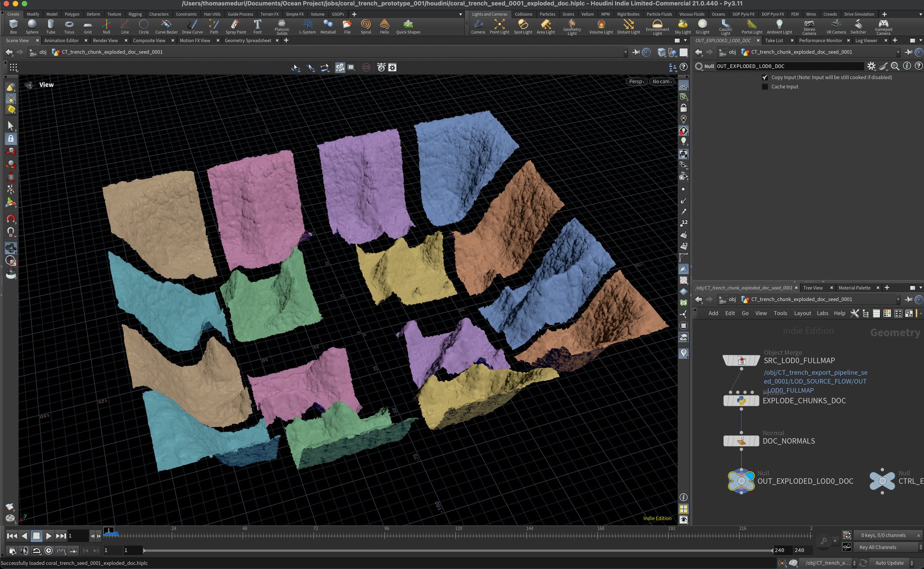Create a Sky Light
Viewport: 924px width, 569px height.
coord(683,27)
